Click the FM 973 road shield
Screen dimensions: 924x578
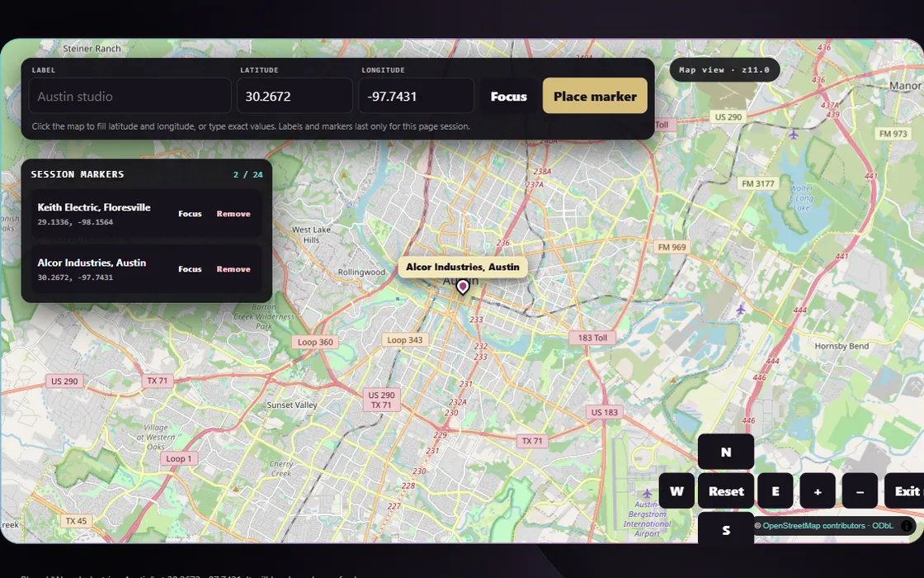pos(893,134)
